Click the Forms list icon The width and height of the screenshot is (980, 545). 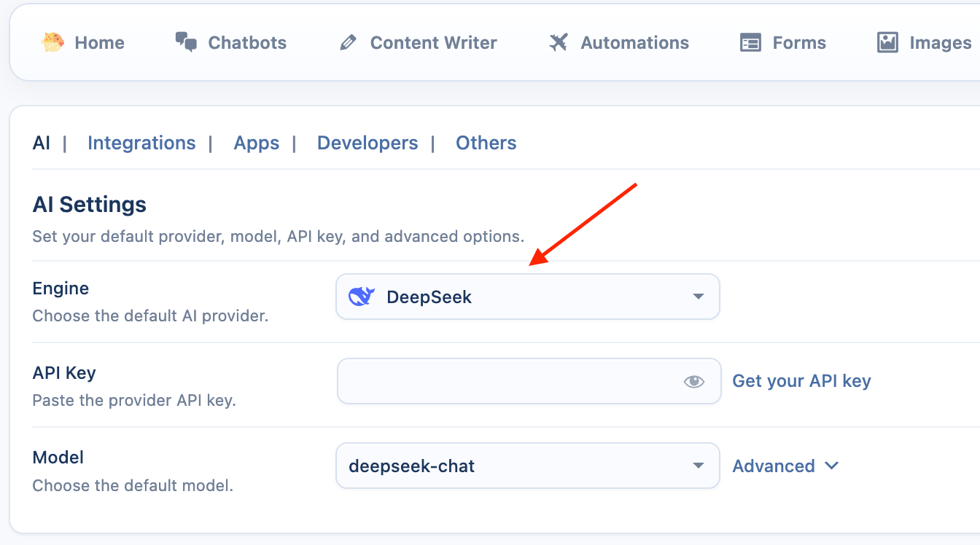750,43
